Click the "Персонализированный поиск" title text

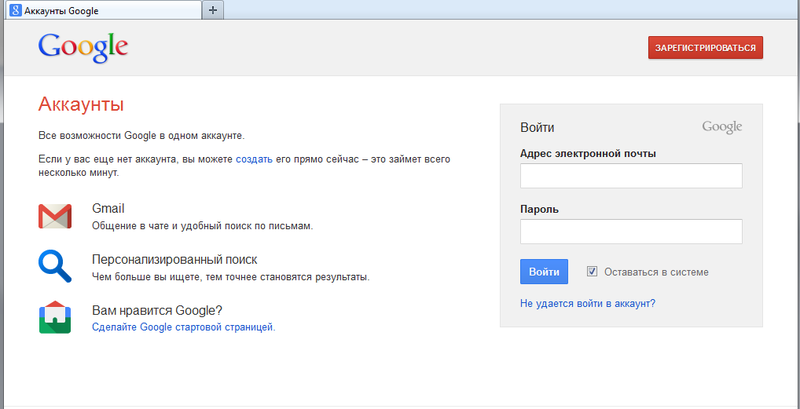click(174, 258)
